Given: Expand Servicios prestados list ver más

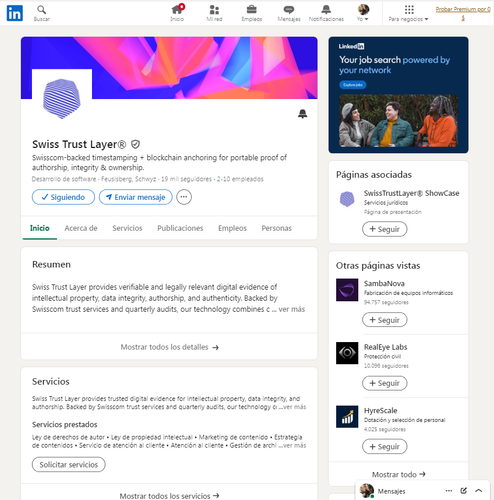Looking at the screenshot, I should 294,445.
